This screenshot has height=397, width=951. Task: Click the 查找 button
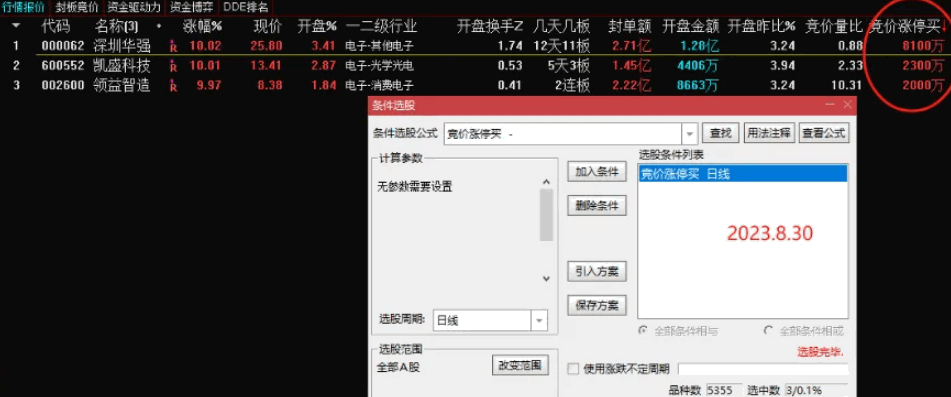point(721,133)
